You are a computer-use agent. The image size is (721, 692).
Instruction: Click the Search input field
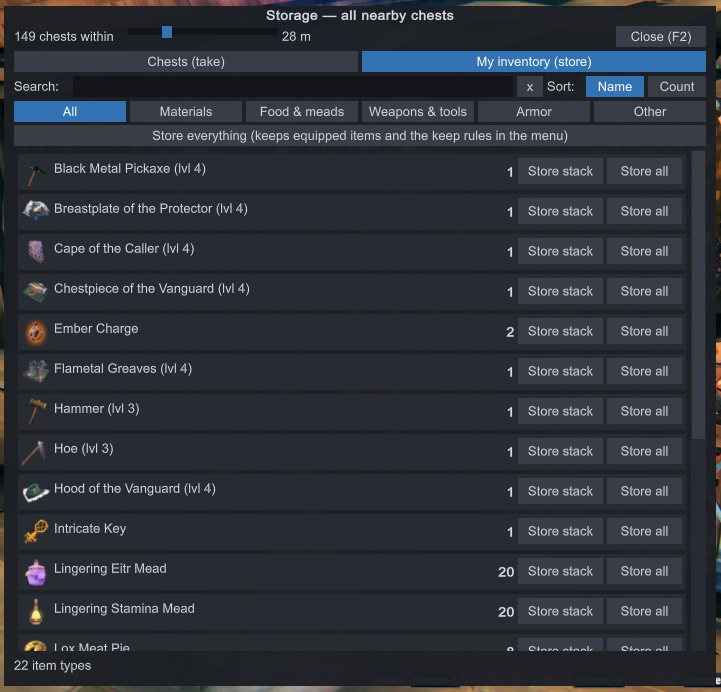293,86
